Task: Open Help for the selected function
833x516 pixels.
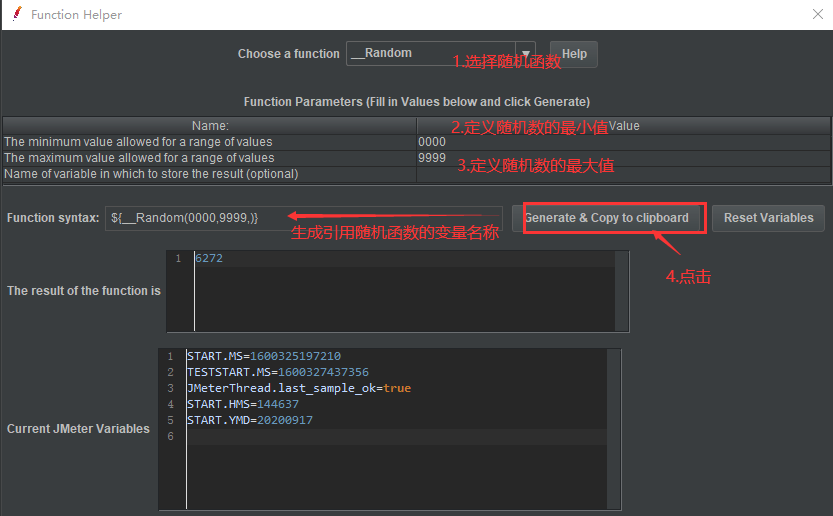Action: (574, 54)
